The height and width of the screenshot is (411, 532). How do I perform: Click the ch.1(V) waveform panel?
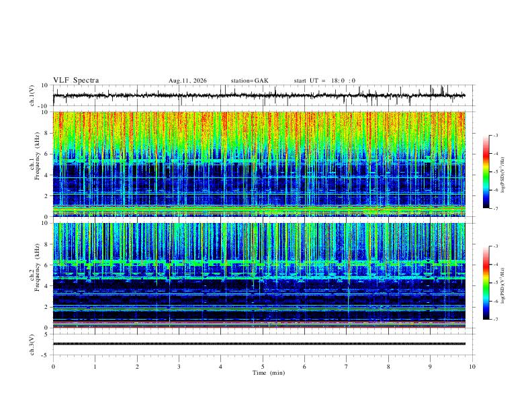pos(263,95)
